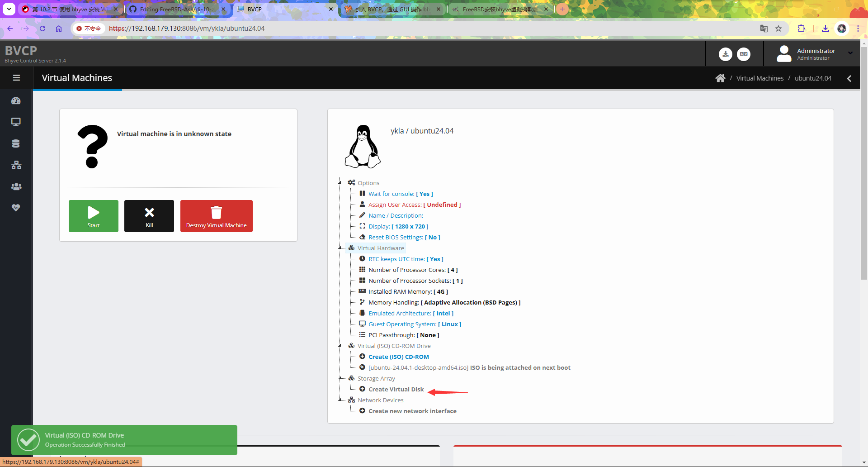
Task: Toggle Wait for console setting
Action: click(x=401, y=194)
